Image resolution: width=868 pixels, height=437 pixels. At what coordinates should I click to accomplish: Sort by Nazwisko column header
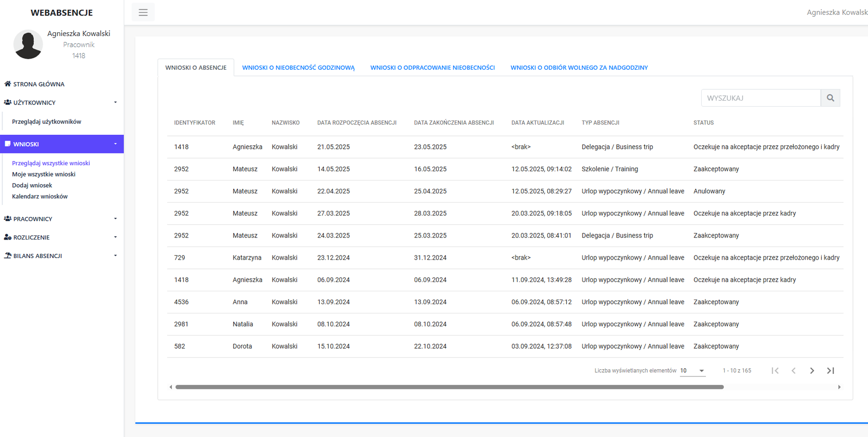click(285, 123)
